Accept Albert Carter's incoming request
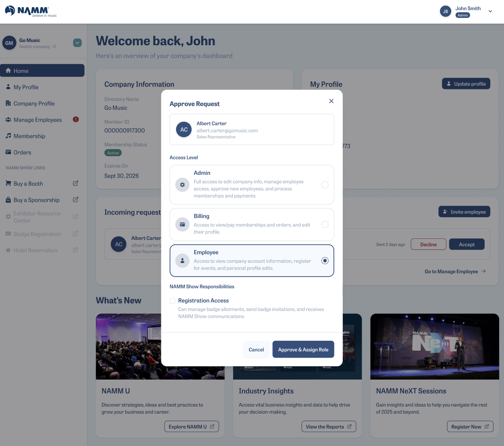The image size is (504, 446). [x=467, y=244]
